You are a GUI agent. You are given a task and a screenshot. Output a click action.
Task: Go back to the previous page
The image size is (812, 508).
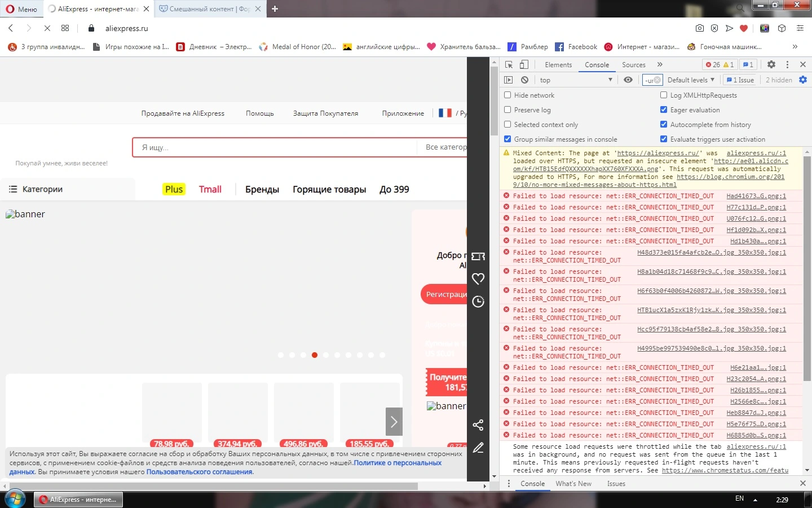11,28
